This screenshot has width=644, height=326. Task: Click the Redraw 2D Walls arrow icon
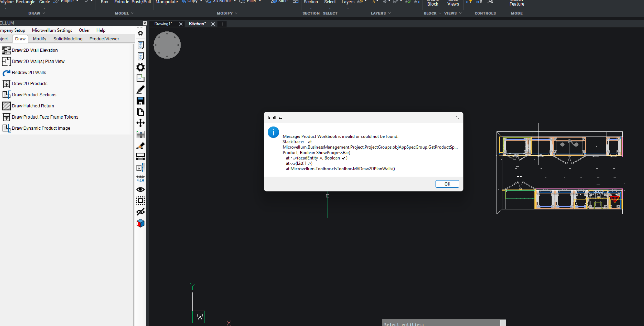(6, 73)
